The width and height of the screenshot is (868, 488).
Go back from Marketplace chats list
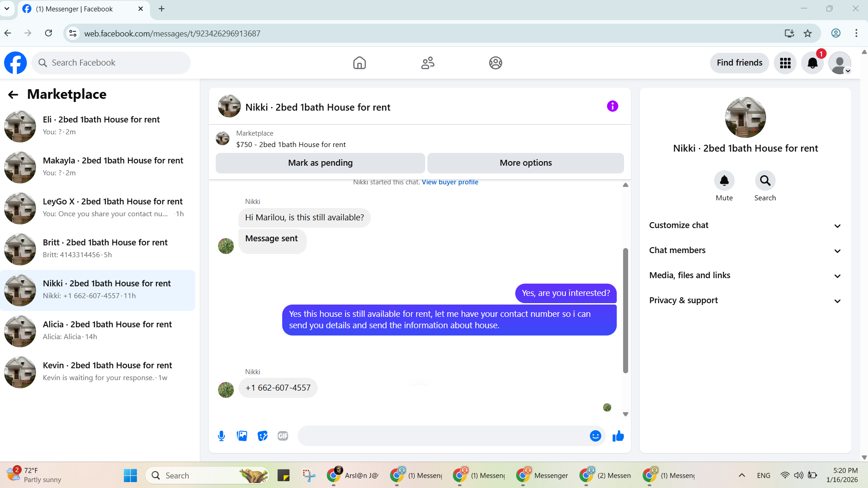(13, 95)
